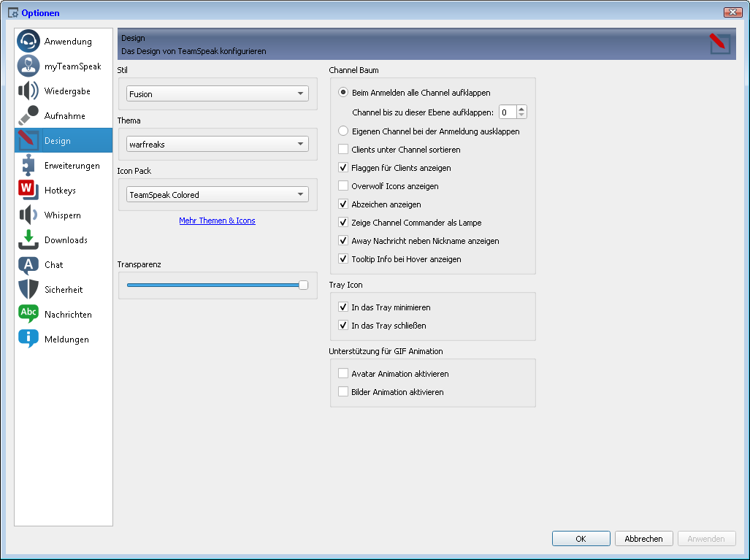
Task: Click the Optionen title bar icon
Action: [13, 12]
